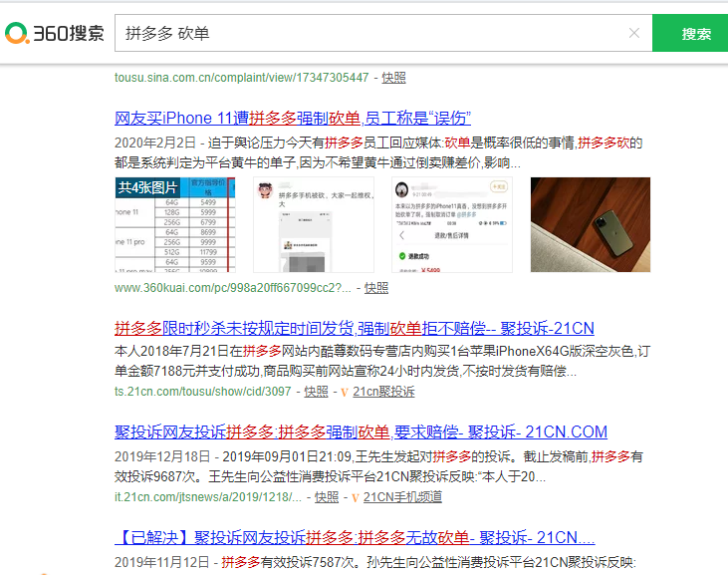Open result 拼多多限时秒杀未按规定时间发货

point(355,329)
